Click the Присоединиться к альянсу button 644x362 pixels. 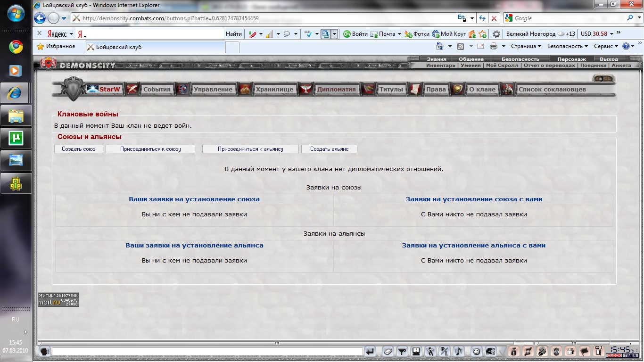click(250, 149)
